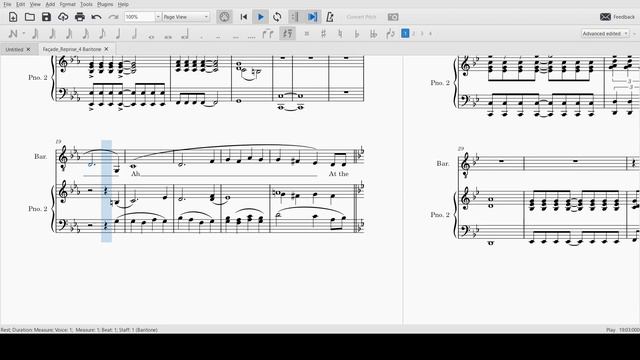The width and height of the screenshot is (640, 360).
Task: Apply double sharp accidental
Action: pos(307,34)
